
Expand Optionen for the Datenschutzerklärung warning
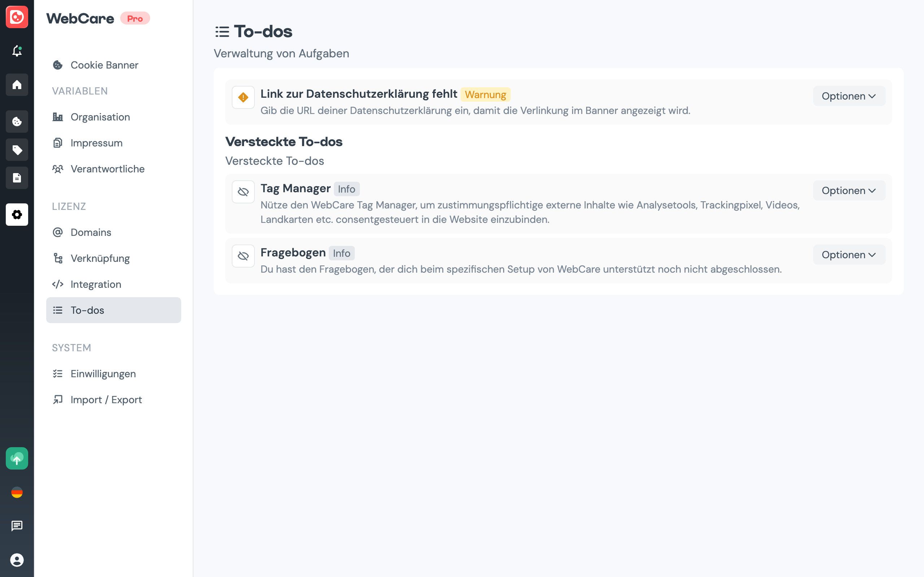[849, 96]
